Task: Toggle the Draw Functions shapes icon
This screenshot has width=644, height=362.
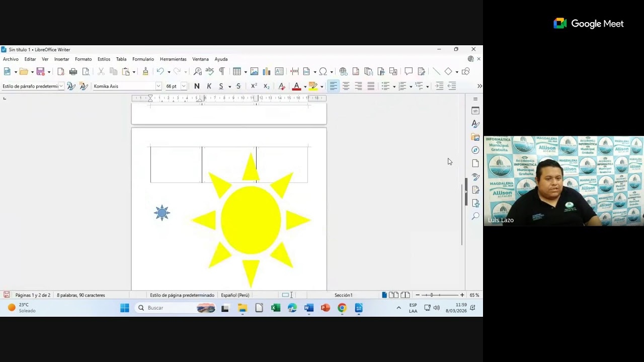Action: point(466,71)
